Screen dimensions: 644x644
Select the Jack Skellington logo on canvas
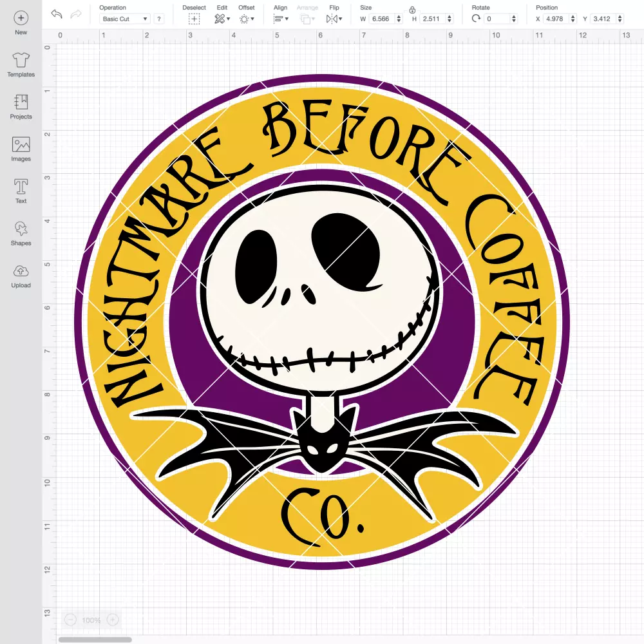[x=322, y=322]
